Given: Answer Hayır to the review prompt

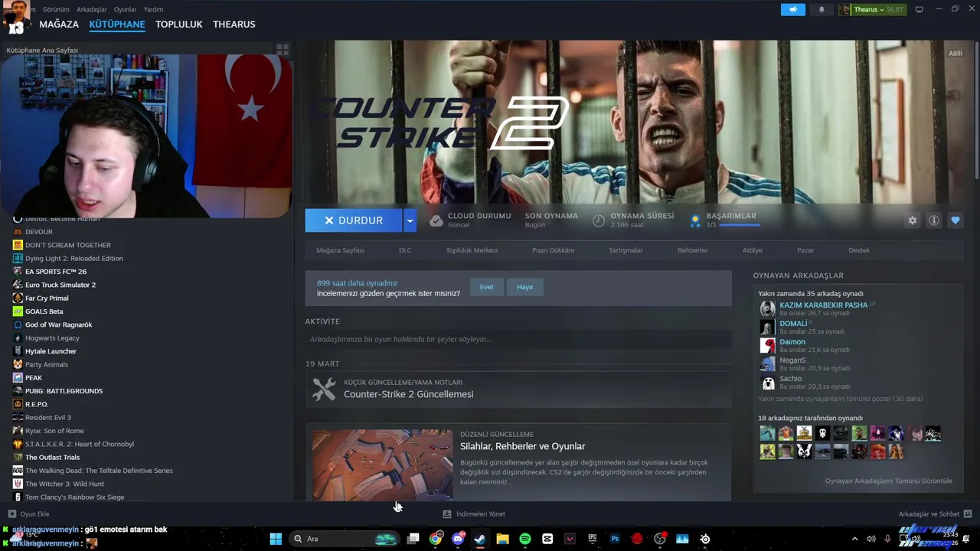Looking at the screenshot, I should click(525, 287).
